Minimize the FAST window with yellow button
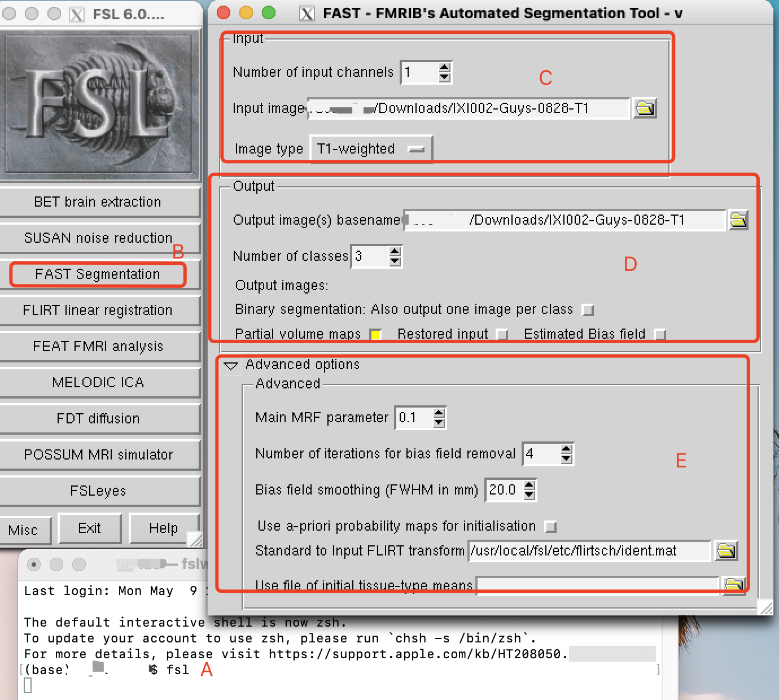 (x=246, y=12)
